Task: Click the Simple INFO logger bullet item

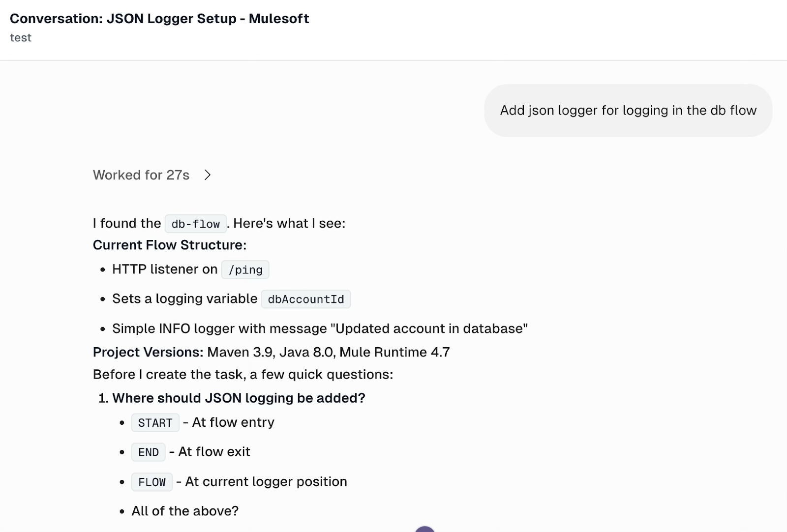Action: pos(320,328)
